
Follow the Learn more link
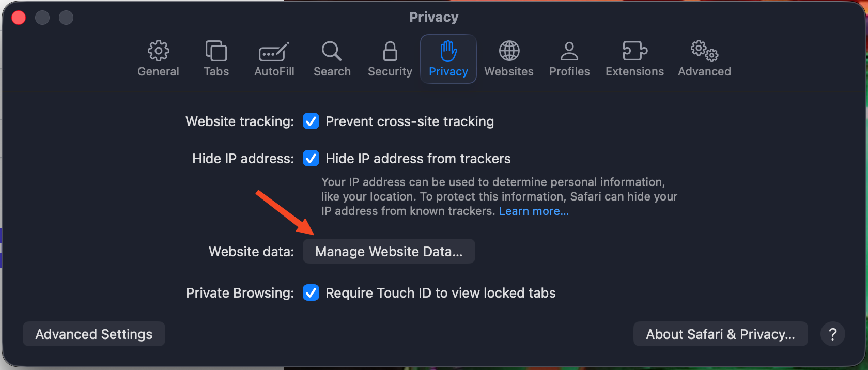click(534, 211)
